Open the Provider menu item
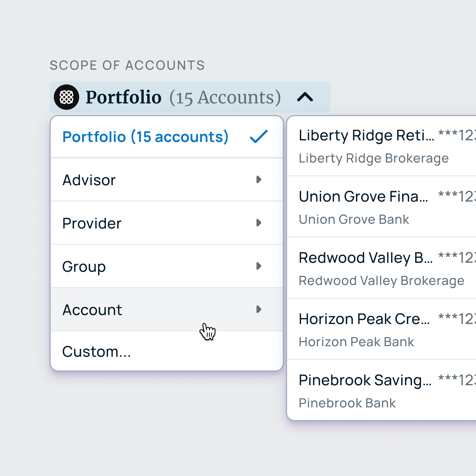 92,223
